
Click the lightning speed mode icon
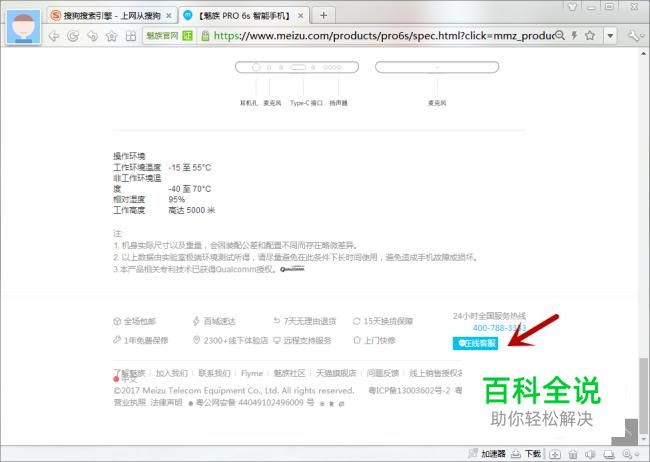575,36
